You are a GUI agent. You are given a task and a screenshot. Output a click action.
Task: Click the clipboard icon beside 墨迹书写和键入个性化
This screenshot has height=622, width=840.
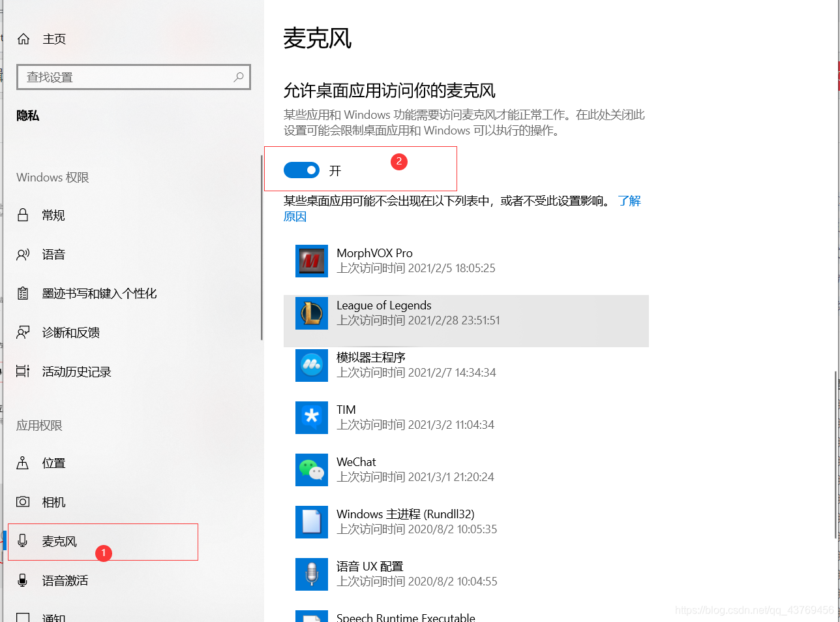(x=23, y=293)
